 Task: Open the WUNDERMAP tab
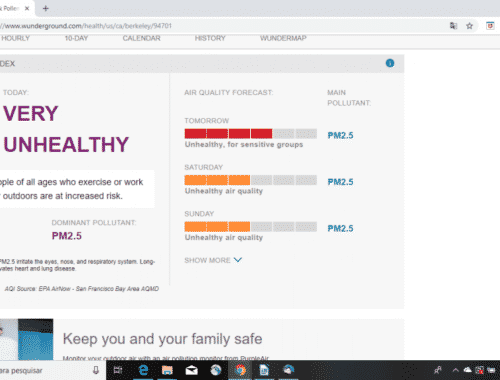coord(283,38)
